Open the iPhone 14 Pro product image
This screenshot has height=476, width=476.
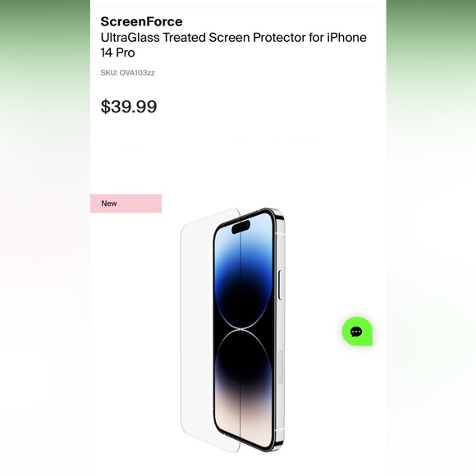point(233,330)
